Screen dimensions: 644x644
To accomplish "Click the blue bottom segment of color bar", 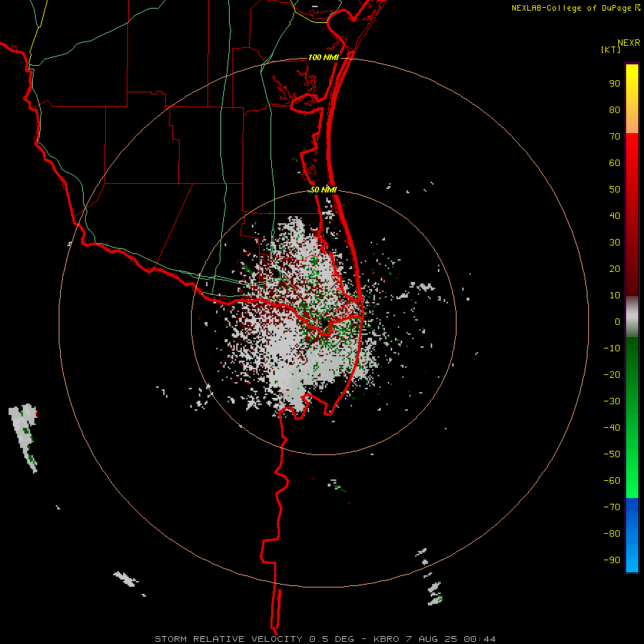I will (632, 535).
